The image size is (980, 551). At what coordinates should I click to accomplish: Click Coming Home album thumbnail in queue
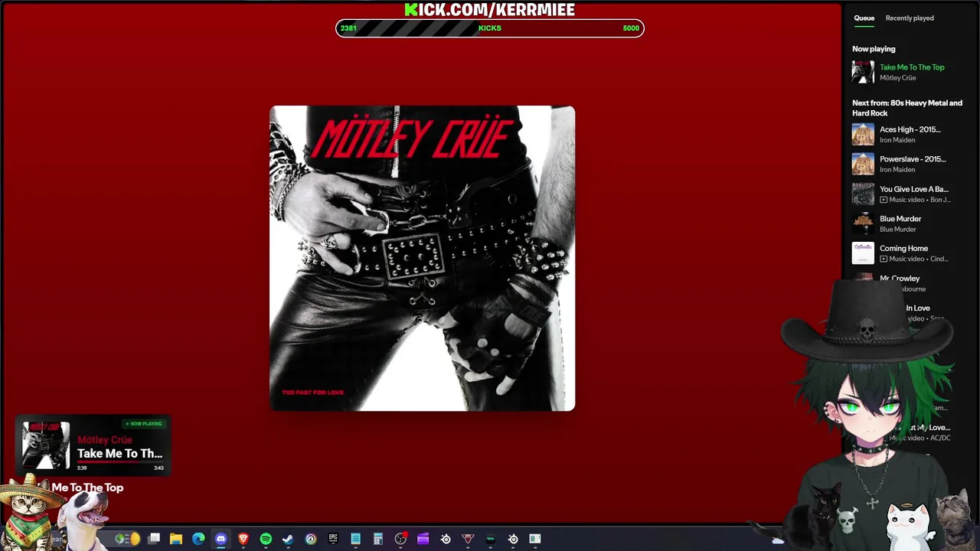pyautogui.click(x=863, y=253)
